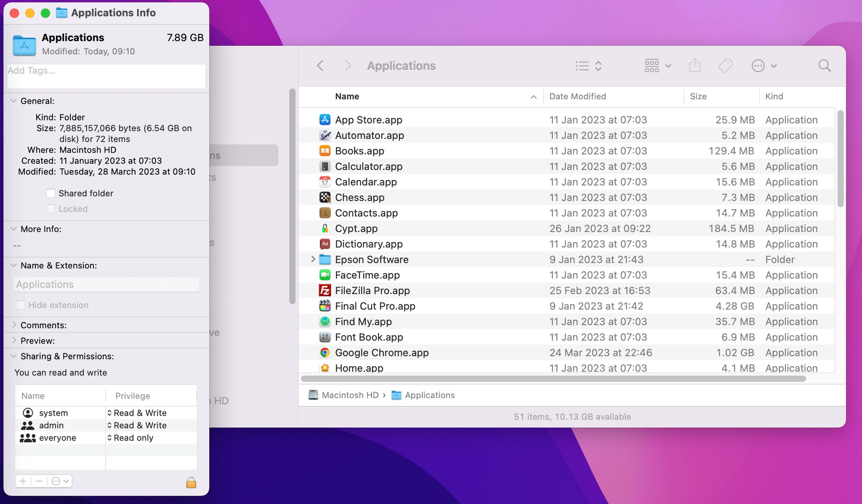
Task: Collapse the More Info section
Action: click(14, 229)
